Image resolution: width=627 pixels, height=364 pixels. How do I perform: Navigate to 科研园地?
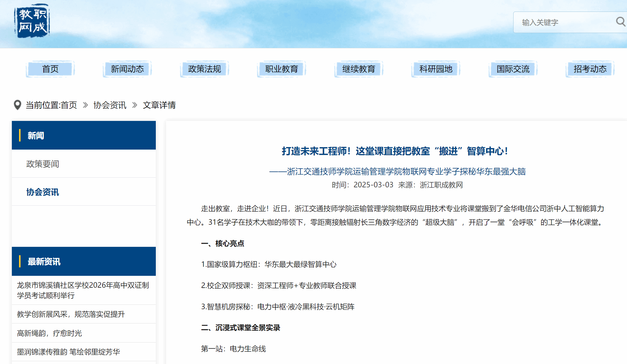click(x=436, y=69)
